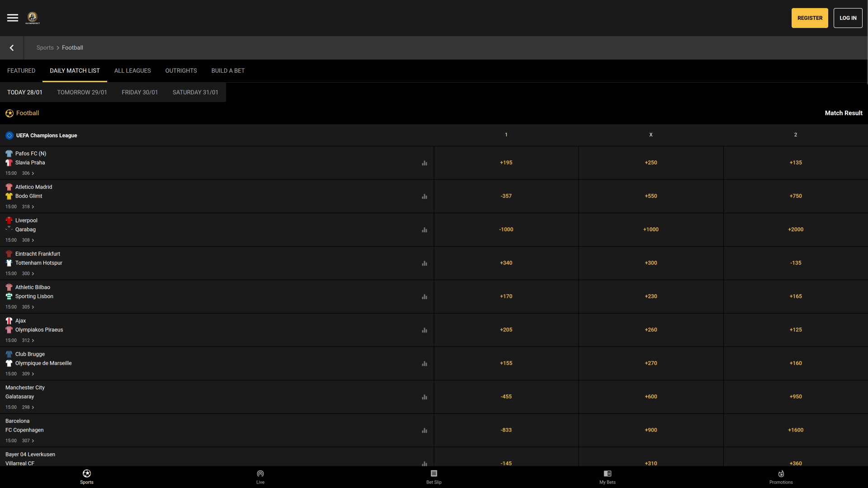Open Promotions in bottom bar
Viewport: 868px width, 488px height.
(x=781, y=477)
